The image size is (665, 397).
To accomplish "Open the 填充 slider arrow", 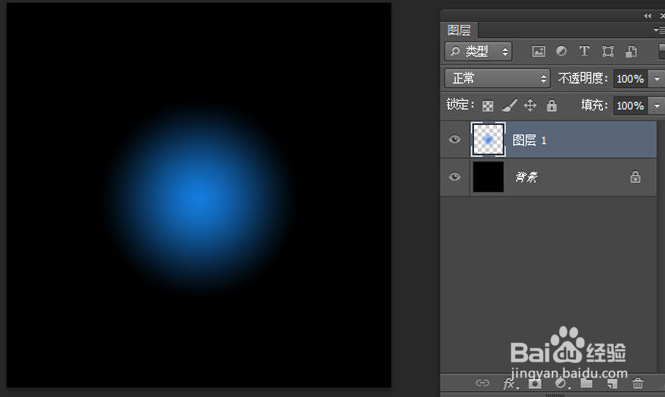I will pyautogui.click(x=657, y=106).
